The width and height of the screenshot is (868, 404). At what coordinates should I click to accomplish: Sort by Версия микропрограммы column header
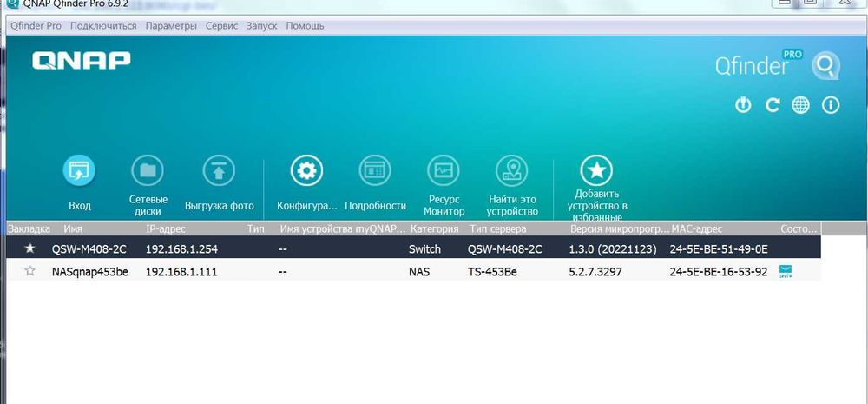coord(619,228)
